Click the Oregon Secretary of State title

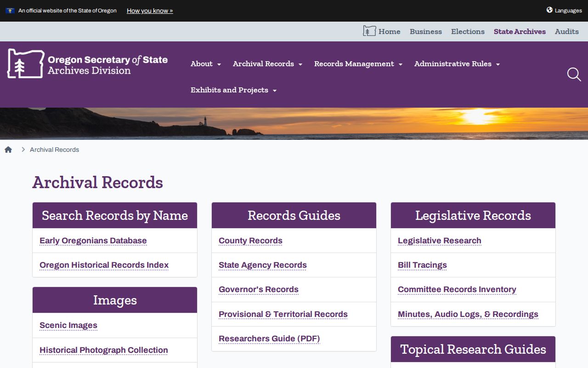(x=107, y=60)
